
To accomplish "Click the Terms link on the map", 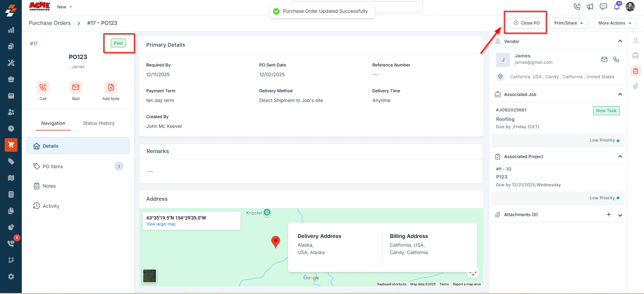I will (444, 284).
